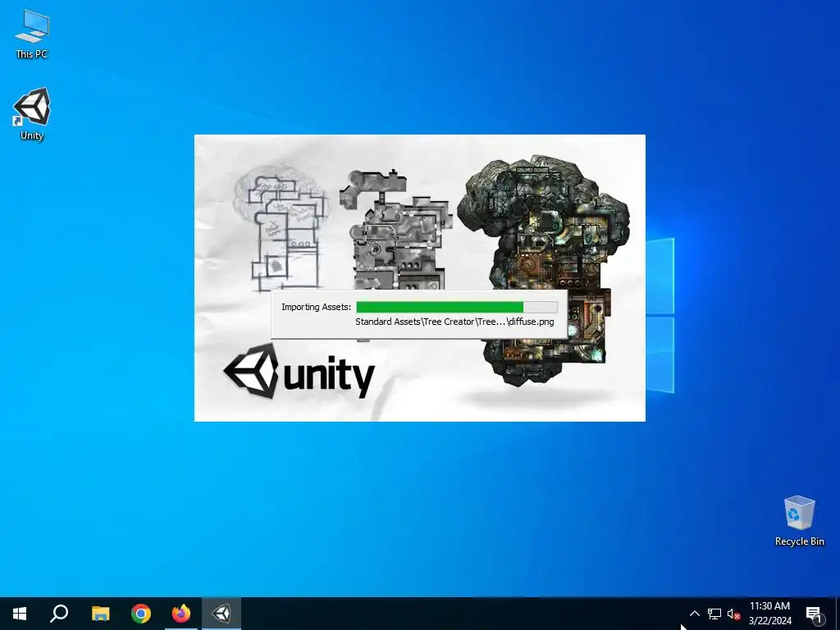This screenshot has width=840, height=630.
Task: Launch Google Chrome from taskbar
Action: point(141,614)
